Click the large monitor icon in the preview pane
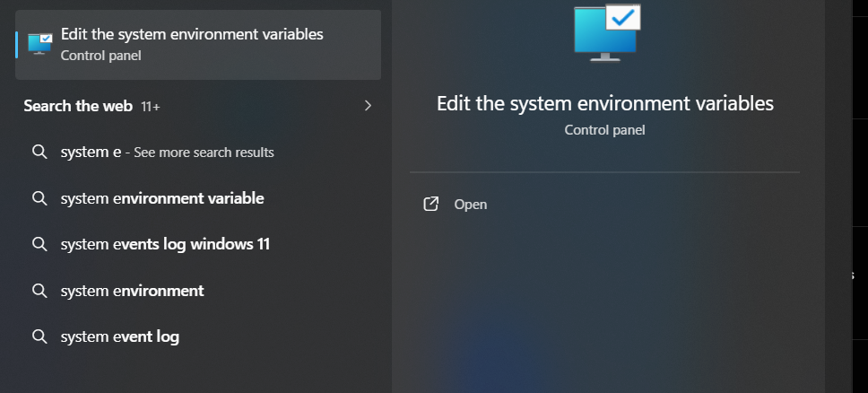The height and width of the screenshot is (393, 868). [x=607, y=32]
